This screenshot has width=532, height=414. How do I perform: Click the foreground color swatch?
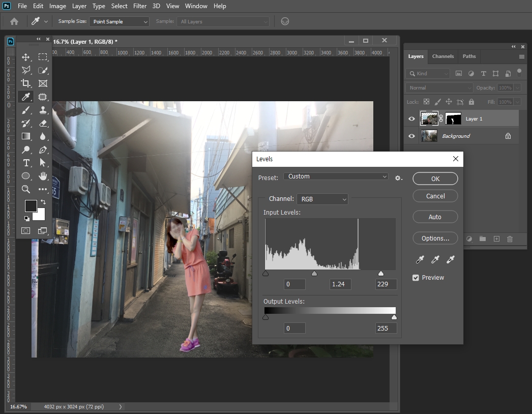pos(31,206)
